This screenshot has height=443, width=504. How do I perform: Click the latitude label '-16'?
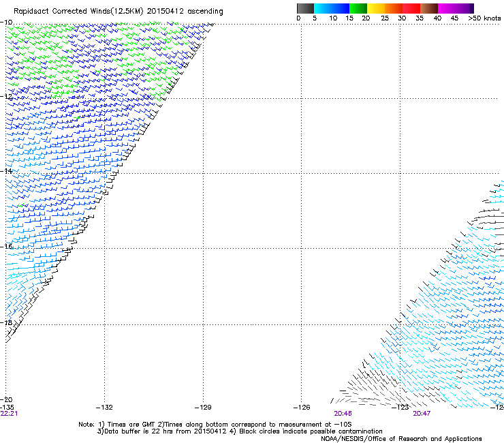click(6, 247)
